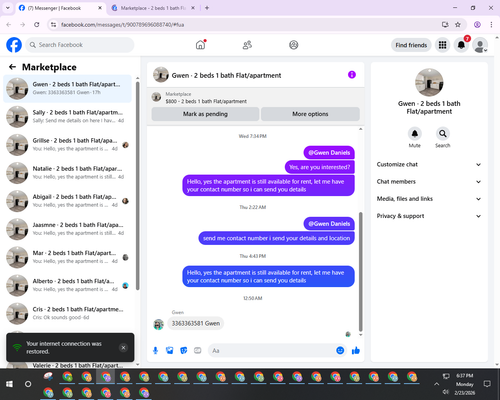Viewport: 500px width, 400px height.
Task: Open Windows Start menu
Action: pyautogui.click(x=9, y=384)
